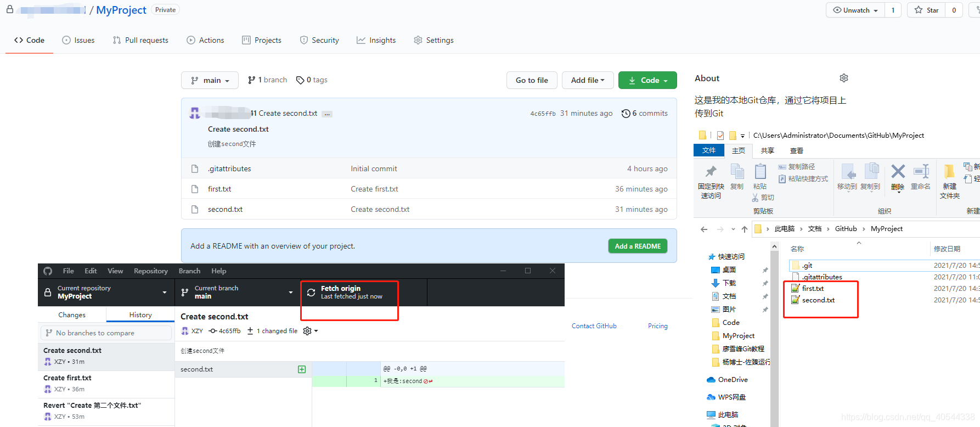Viewport: 980px width, 427px height.
Task: Open the Branch menu in GitHub Desktop
Action: point(189,271)
